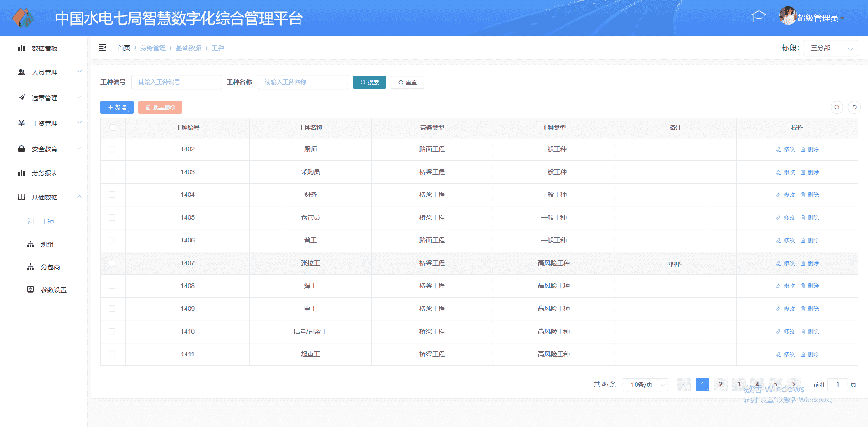
Task: Click the round refresh icon above table
Action: pyautogui.click(x=854, y=107)
